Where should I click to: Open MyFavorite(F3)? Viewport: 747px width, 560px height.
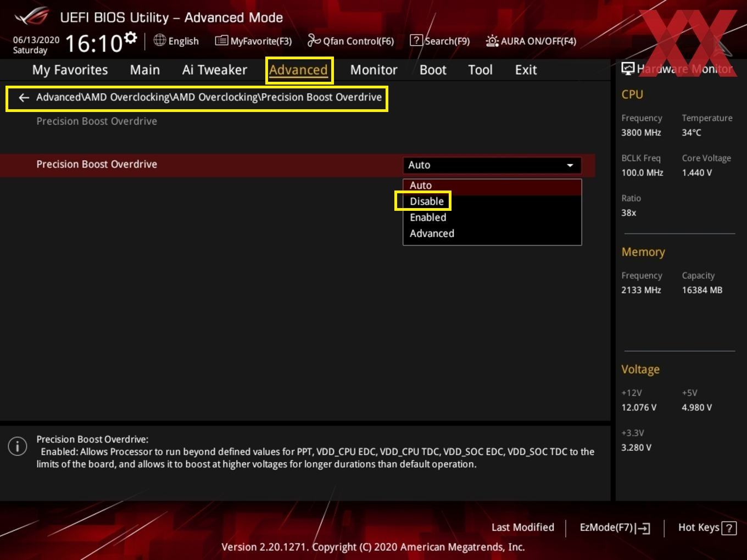click(253, 41)
